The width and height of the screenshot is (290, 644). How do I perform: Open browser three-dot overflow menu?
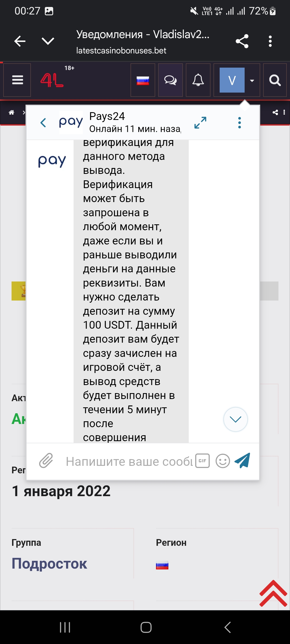270,41
